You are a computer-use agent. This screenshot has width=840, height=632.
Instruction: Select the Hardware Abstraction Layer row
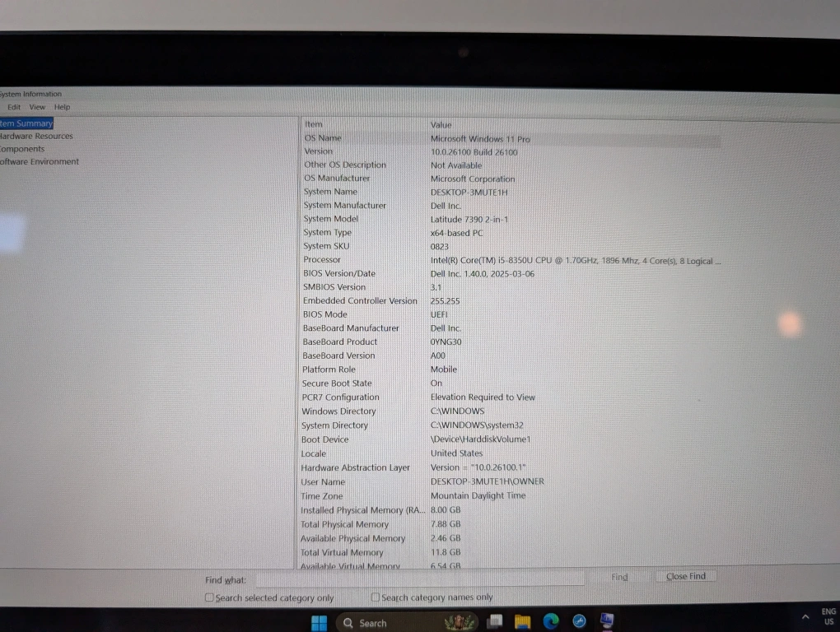point(511,467)
